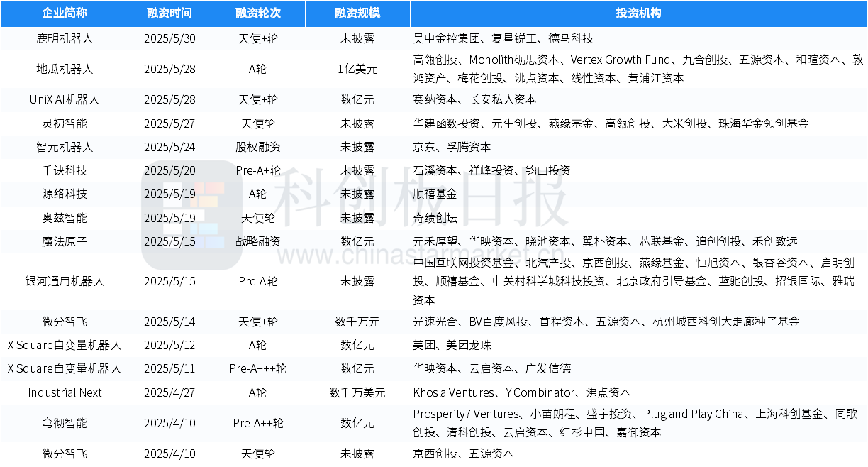The height and width of the screenshot is (467, 868).
Task: Click investors 赛纳资本、长安私人资本
Action: pos(474,99)
